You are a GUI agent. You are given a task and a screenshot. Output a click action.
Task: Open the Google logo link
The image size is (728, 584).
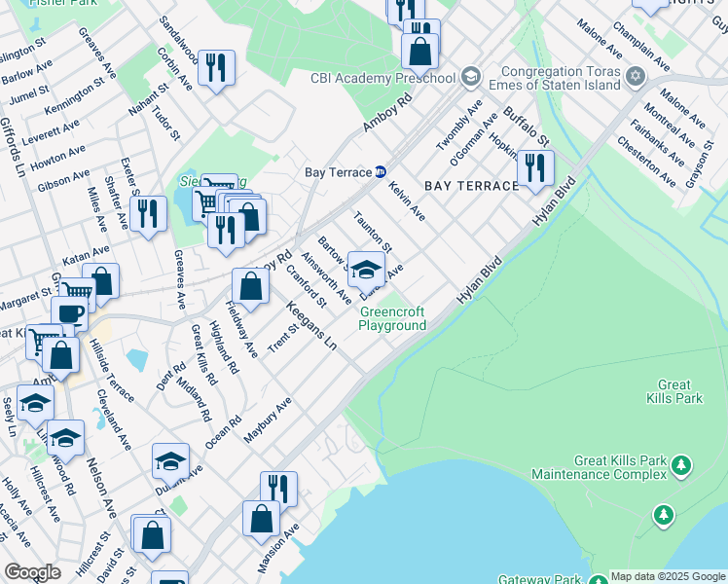31,572
